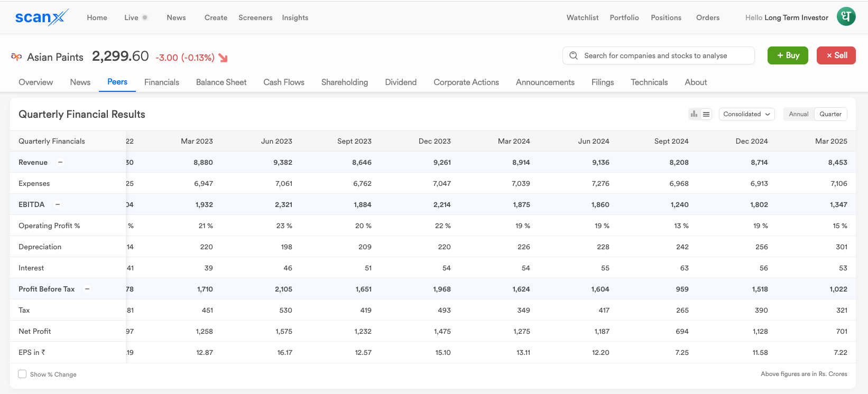This screenshot has height=394, width=868.
Task: Click the Depreciation row label
Action: point(40,247)
